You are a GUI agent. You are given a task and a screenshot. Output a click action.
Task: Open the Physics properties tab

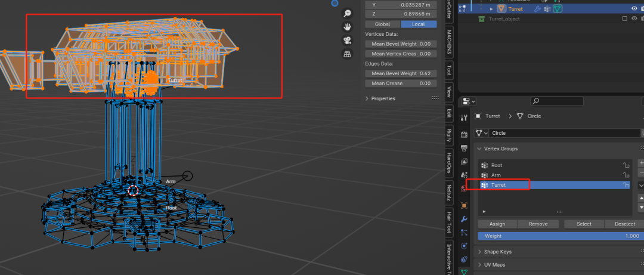click(x=464, y=246)
